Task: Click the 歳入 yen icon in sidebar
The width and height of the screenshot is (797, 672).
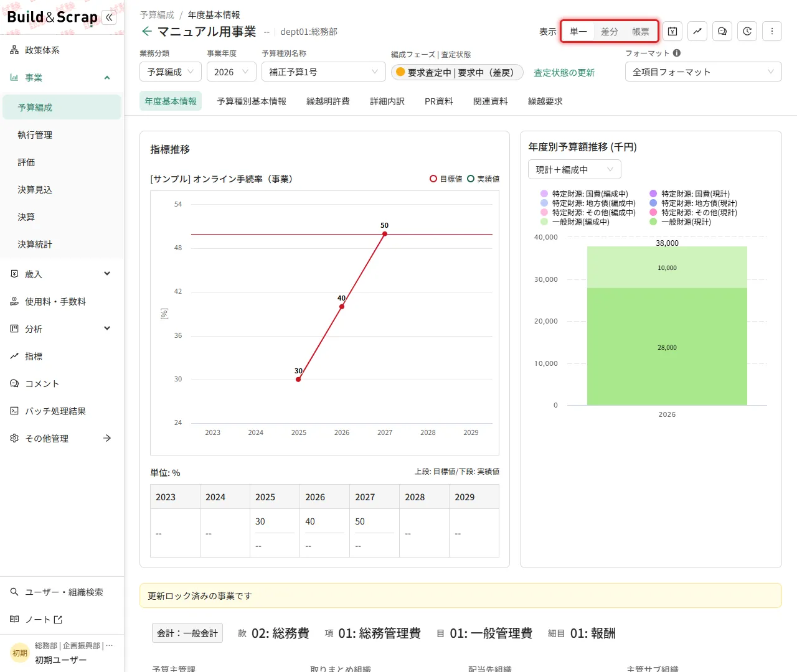Action: coord(14,274)
